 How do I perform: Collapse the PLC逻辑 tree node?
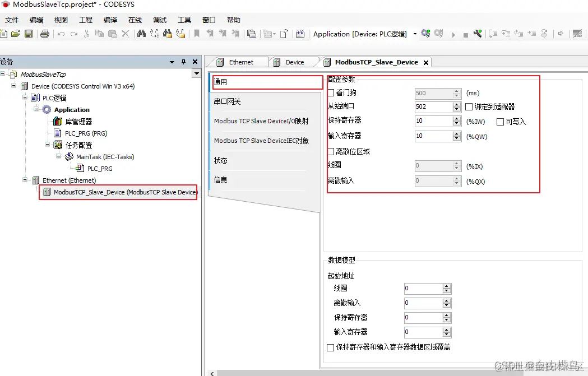click(x=25, y=97)
